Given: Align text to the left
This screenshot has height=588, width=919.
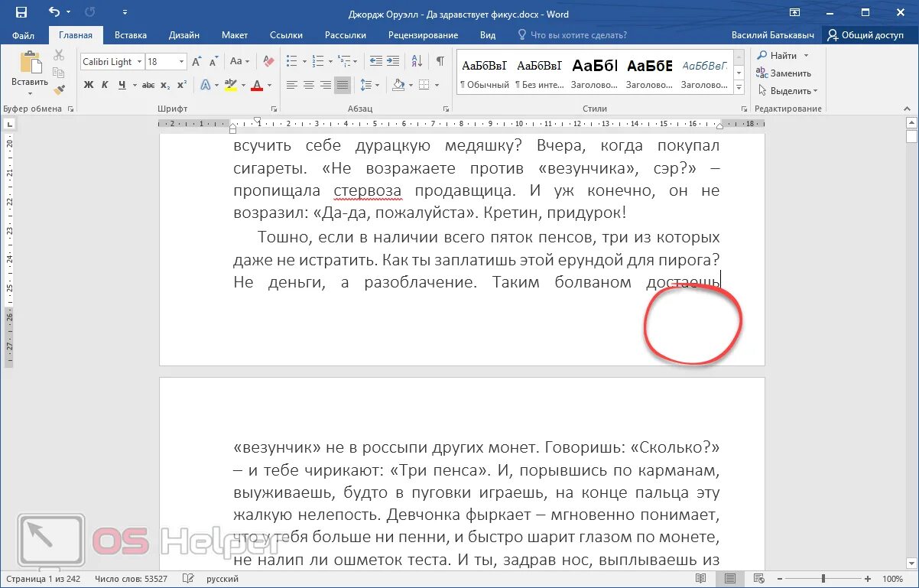Looking at the screenshot, I should click(292, 85).
